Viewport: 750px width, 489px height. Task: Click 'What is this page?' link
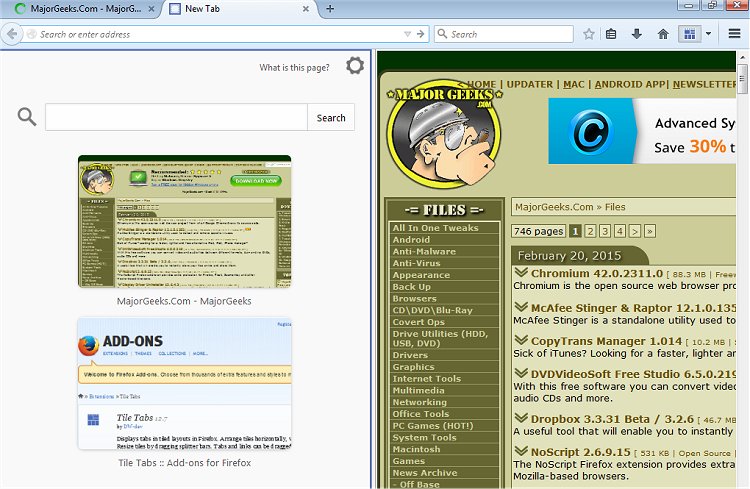point(295,67)
